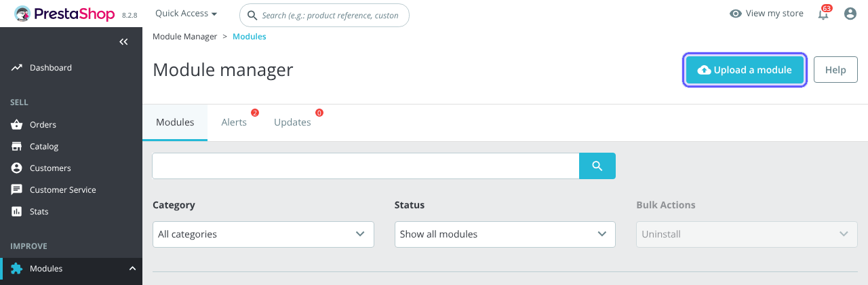Focus the top global search field
The image size is (868, 285).
coord(324,15)
